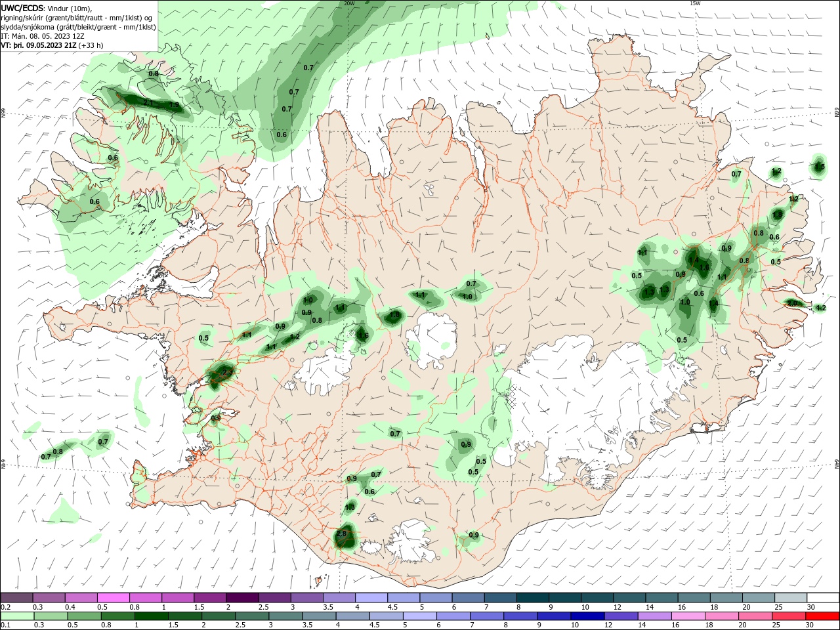Image resolution: width=840 pixels, height=630 pixels.
Task: Click the 'IT: Mán. 08. 05. 2023 12Z' line
Action: tap(43, 36)
